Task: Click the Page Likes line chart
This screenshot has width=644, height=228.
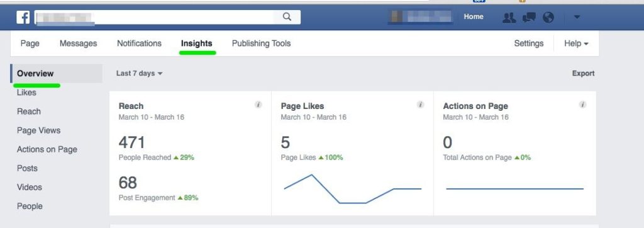Action: tap(352, 189)
